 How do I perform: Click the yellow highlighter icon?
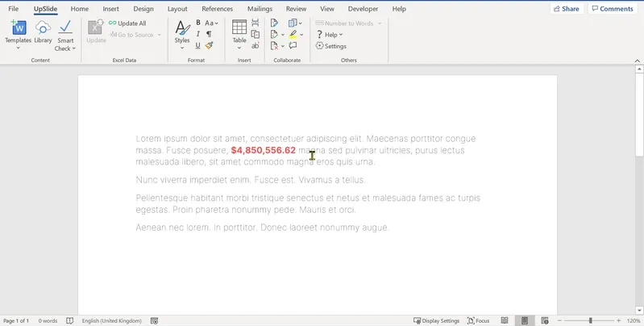293,35
